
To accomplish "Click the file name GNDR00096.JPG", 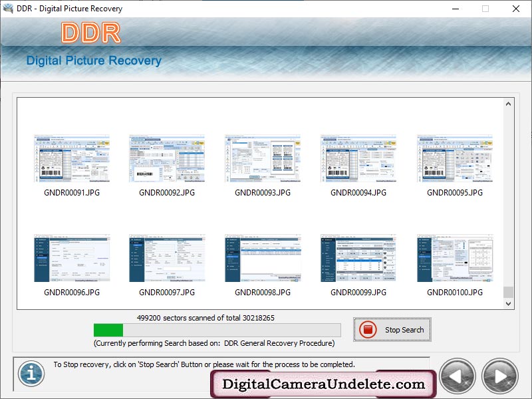I will point(72,293).
